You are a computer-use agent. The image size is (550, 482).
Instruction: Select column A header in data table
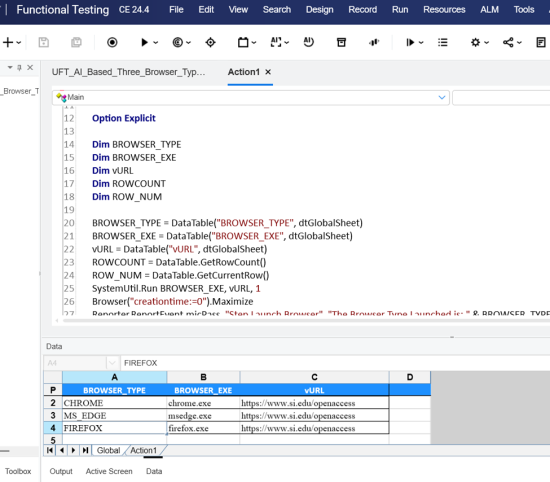114,377
